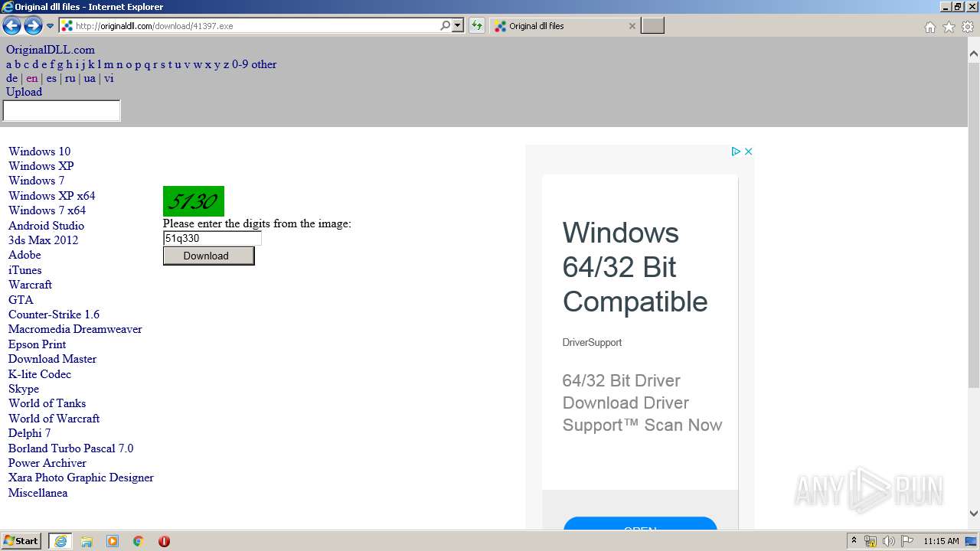
Task: Click the site search input box
Action: click(61, 111)
